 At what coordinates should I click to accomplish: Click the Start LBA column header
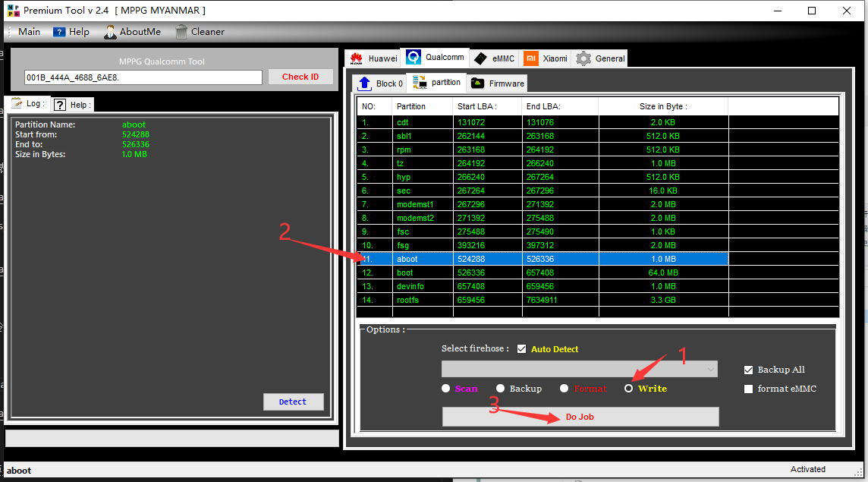(x=486, y=106)
